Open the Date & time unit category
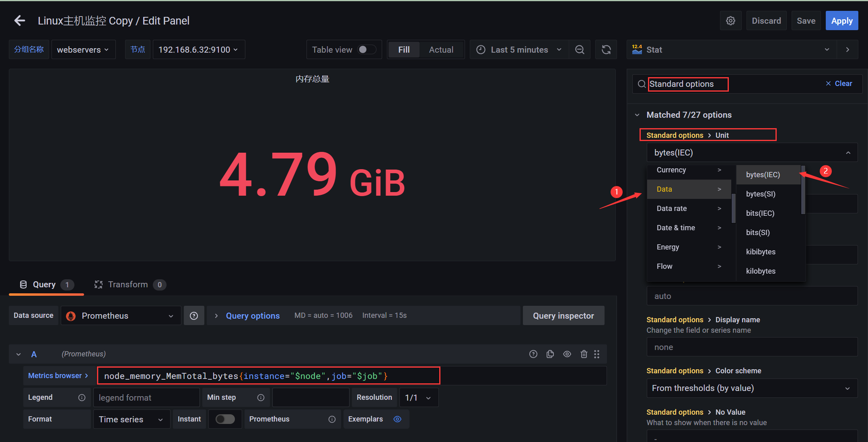Viewport: 868px width, 442px height. tap(689, 228)
